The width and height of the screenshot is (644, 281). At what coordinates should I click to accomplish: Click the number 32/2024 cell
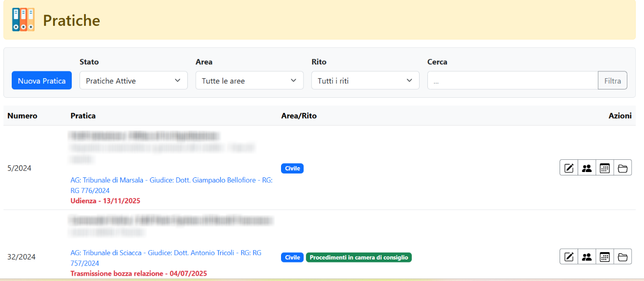click(21, 257)
